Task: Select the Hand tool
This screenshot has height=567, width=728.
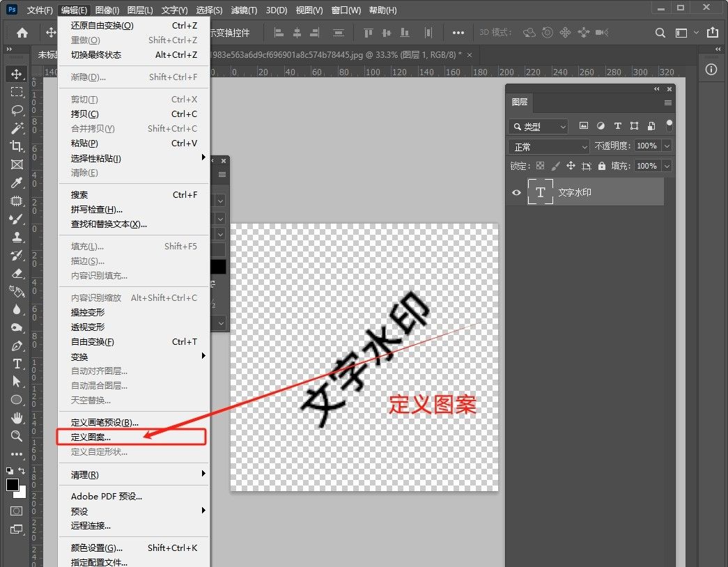Action: [x=17, y=418]
